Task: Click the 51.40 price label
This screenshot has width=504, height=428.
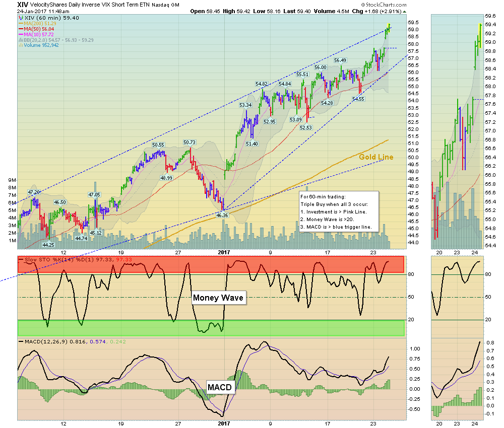Action: [251, 144]
